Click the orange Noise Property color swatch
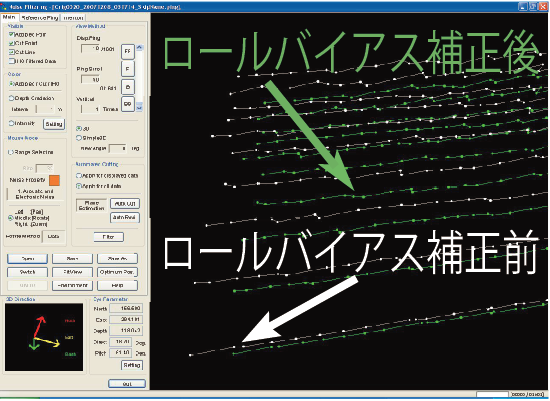Screen dimensions: 550x401 click(x=54, y=180)
